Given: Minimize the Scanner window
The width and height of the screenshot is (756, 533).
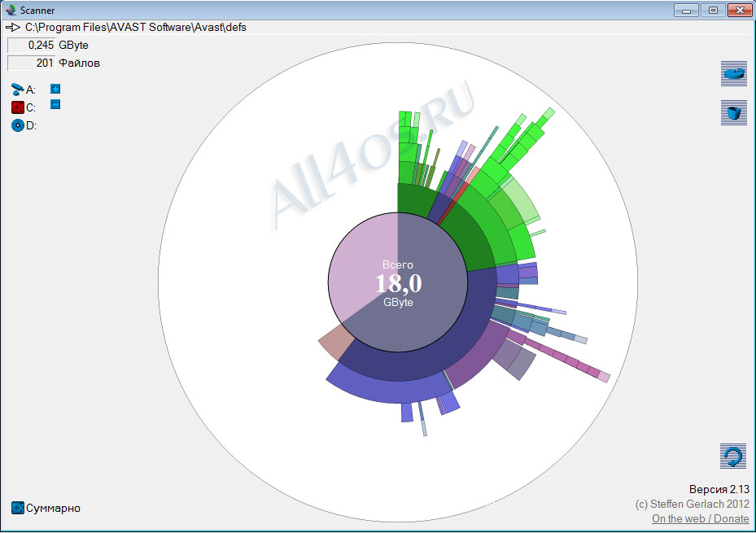Looking at the screenshot, I should tap(686, 10).
